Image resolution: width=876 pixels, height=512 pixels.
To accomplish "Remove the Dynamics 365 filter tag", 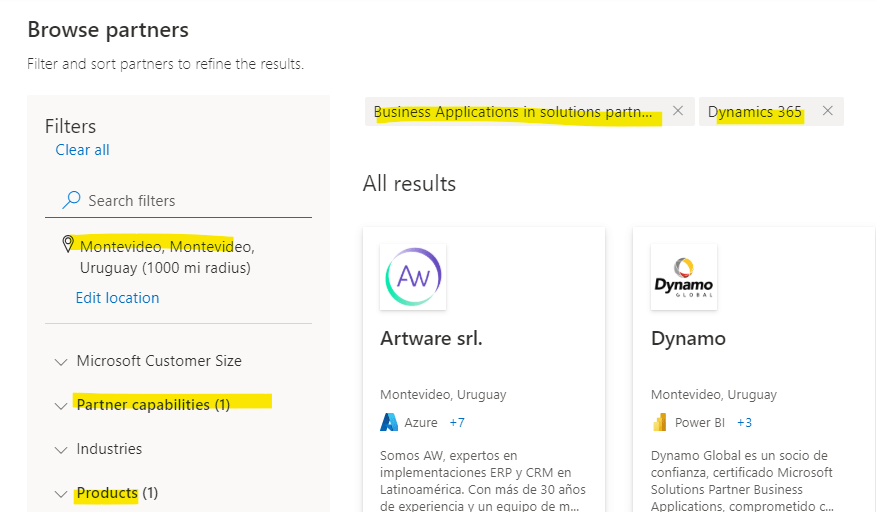I will (x=827, y=111).
